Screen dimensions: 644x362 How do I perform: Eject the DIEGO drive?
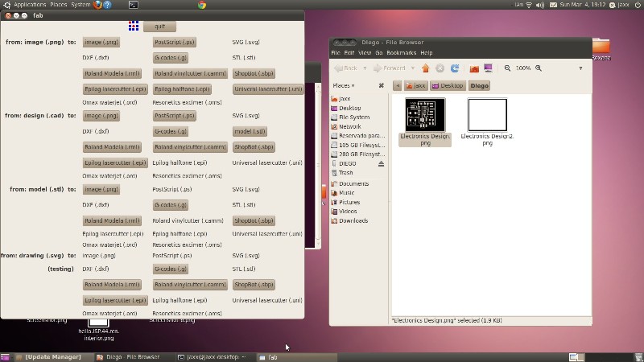(x=382, y=163)
